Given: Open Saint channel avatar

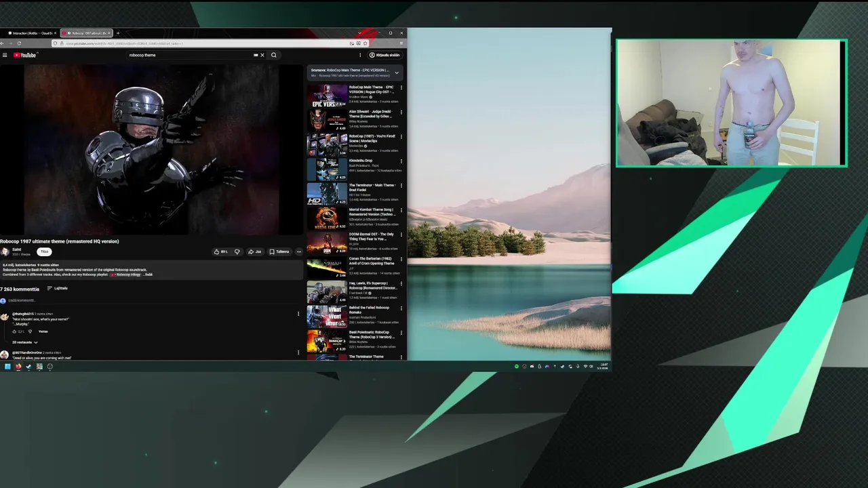Looking at the screenshot, I should [5, 251].
